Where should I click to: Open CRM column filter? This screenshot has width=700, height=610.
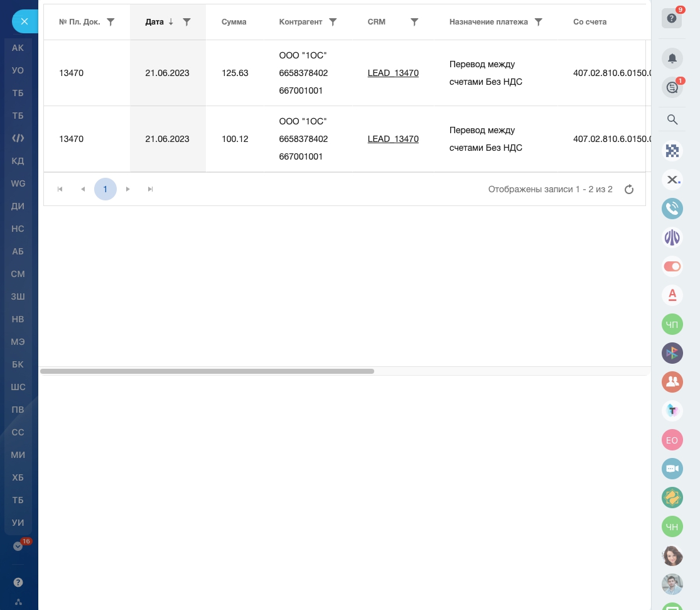pos(415,22)
